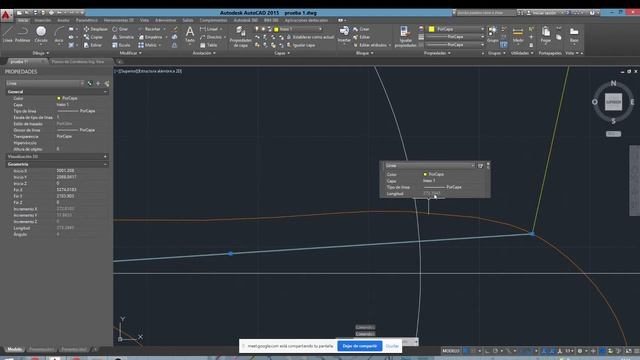Open the Inicio ribbon tab

(23, 20)
